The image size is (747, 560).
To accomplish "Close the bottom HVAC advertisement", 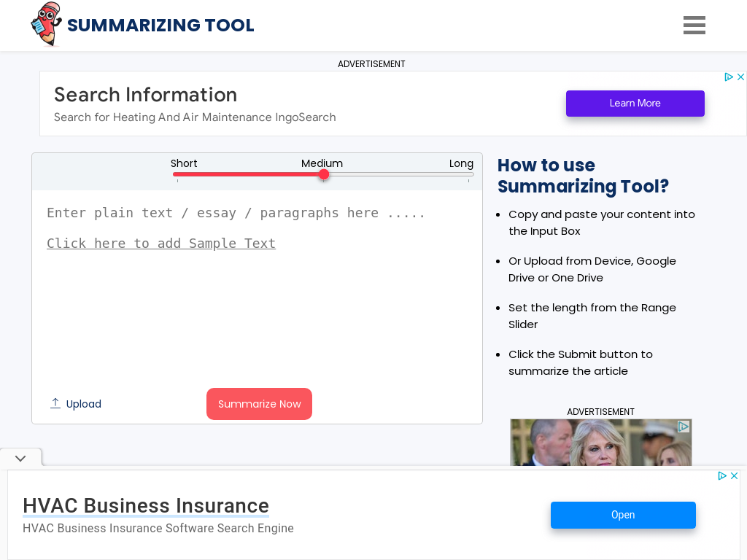I will (734, 475).
